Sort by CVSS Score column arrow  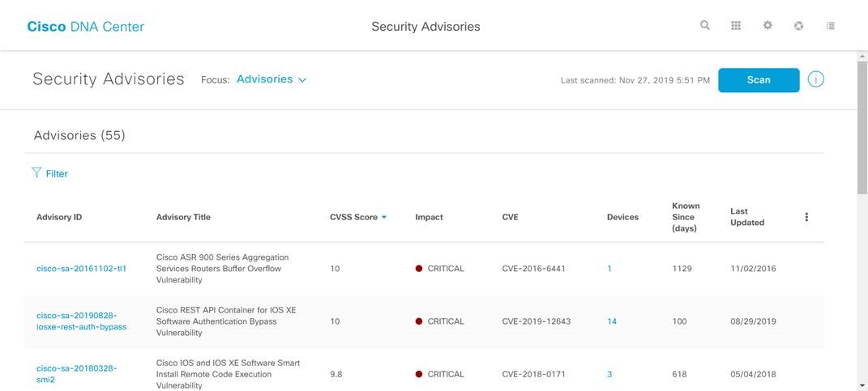[x=384, y=217]
